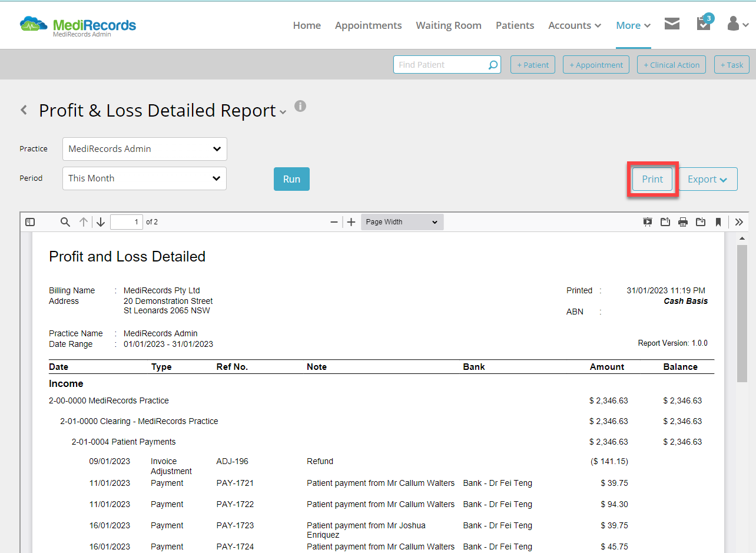This screenshot has height=553, width=756.
Task: Click the report info icon
Action: click(300, 106)
